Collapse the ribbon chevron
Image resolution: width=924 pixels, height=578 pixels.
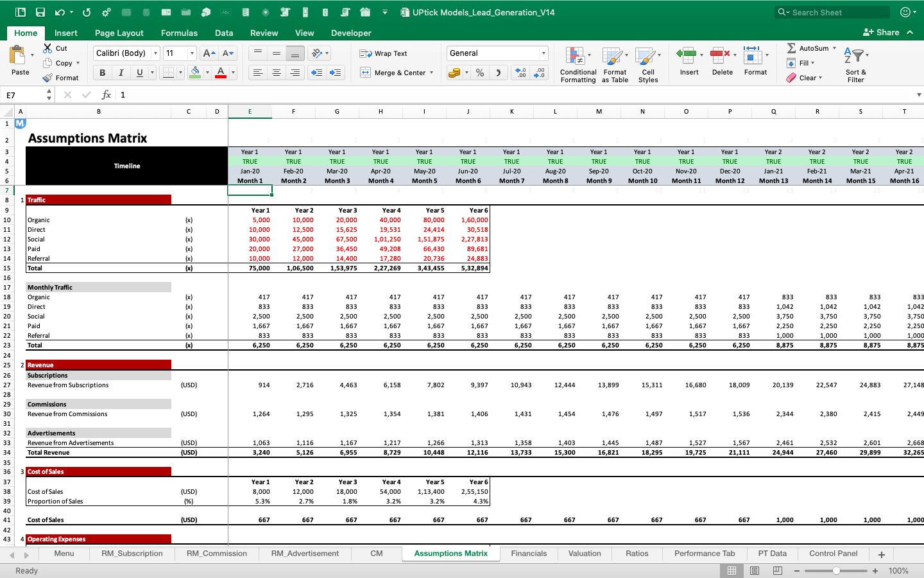(x=910, y=32)
